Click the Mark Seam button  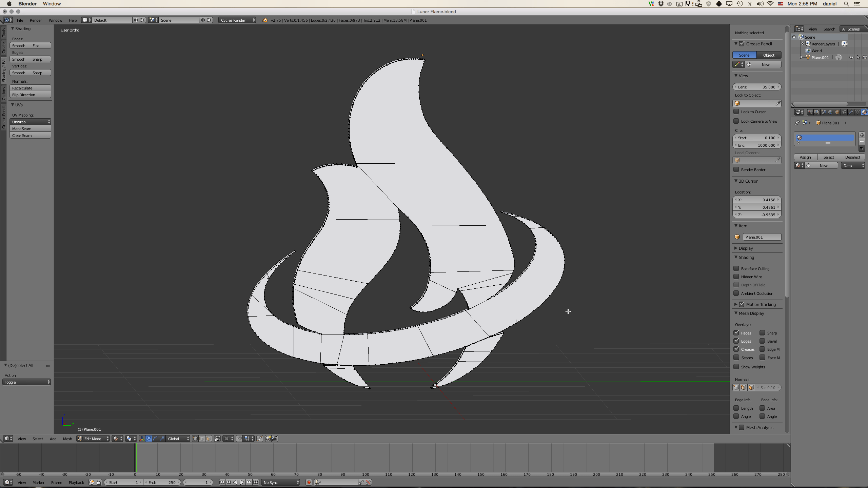pos(30,129)
